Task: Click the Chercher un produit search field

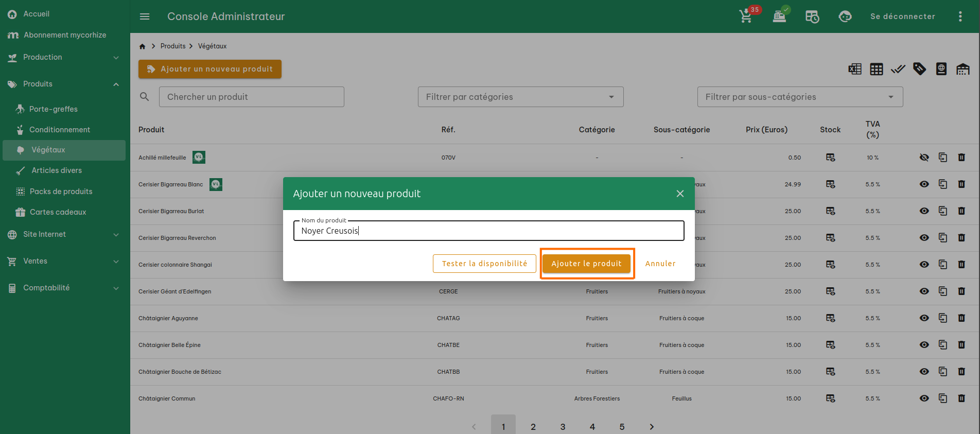Action: pos(252,97)
